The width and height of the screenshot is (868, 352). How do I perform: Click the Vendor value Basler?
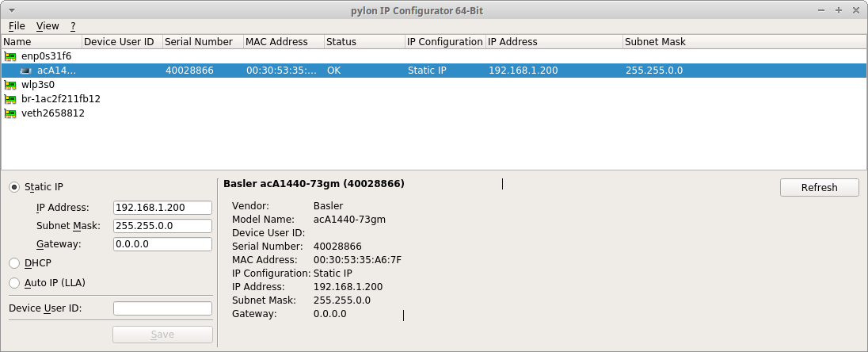tap(328, 206)
